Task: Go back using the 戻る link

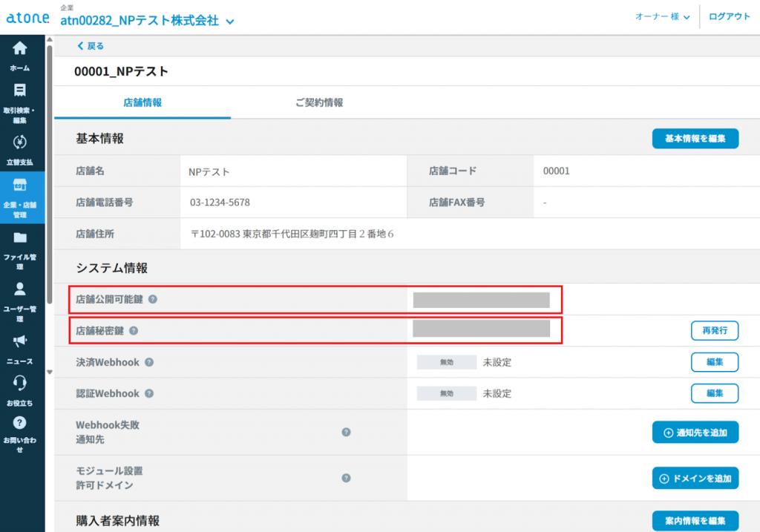Action: (91, 46)
